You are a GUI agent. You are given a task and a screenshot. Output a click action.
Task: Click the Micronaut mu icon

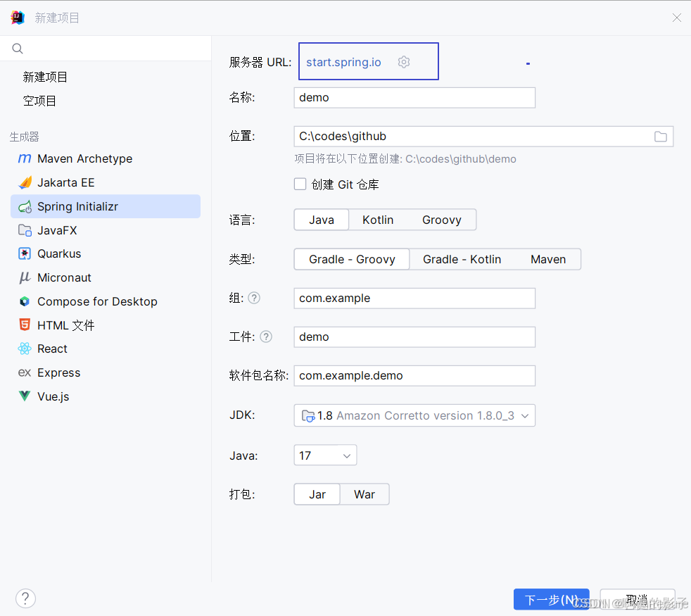[25, 277]
